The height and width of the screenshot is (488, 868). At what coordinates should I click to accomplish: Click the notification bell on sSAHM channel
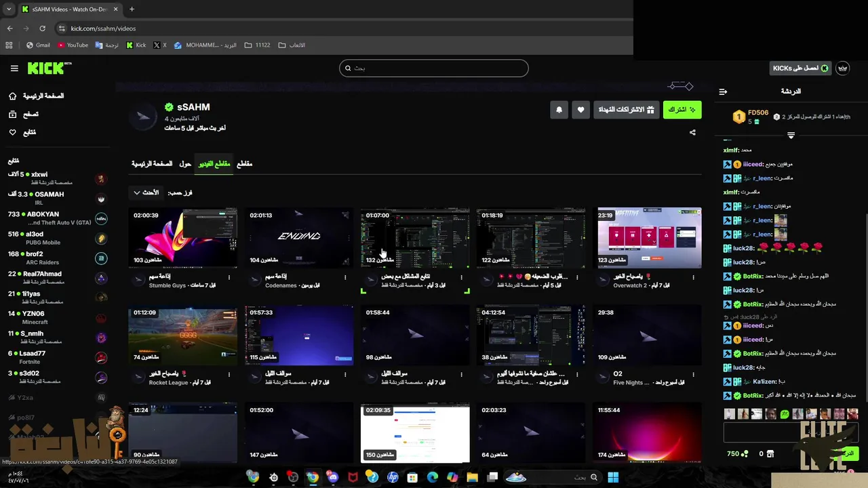(x=559, y=110)
